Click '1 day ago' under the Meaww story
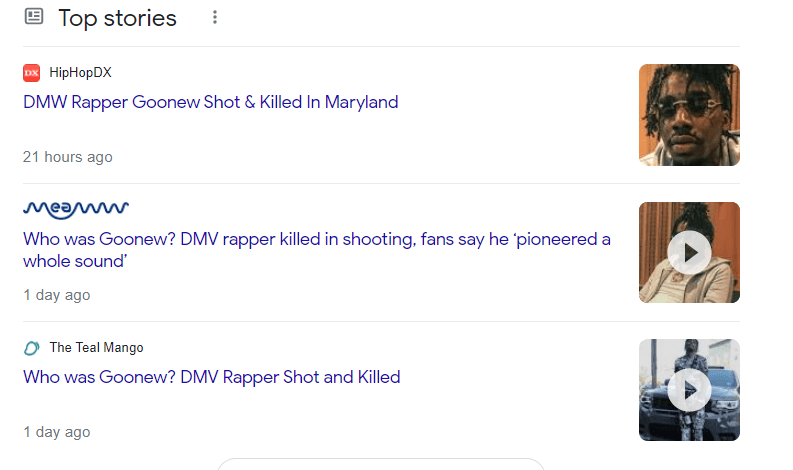 [x=57, y=295]
